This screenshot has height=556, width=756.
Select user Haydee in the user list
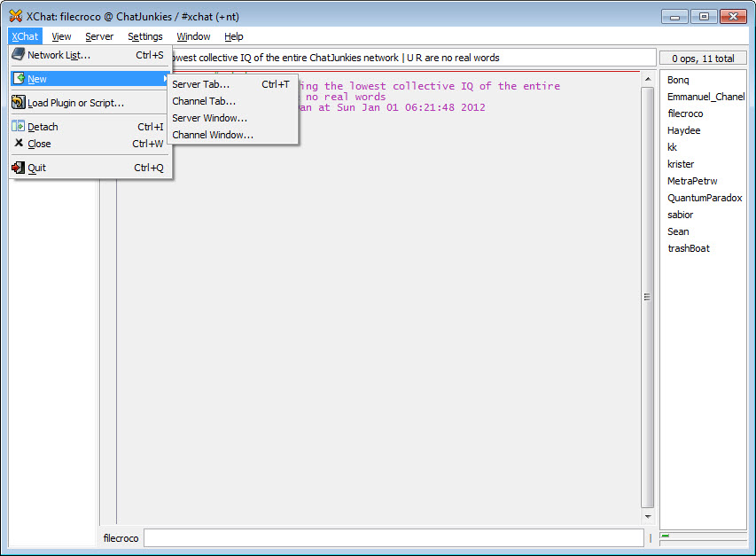click(683, 130)
